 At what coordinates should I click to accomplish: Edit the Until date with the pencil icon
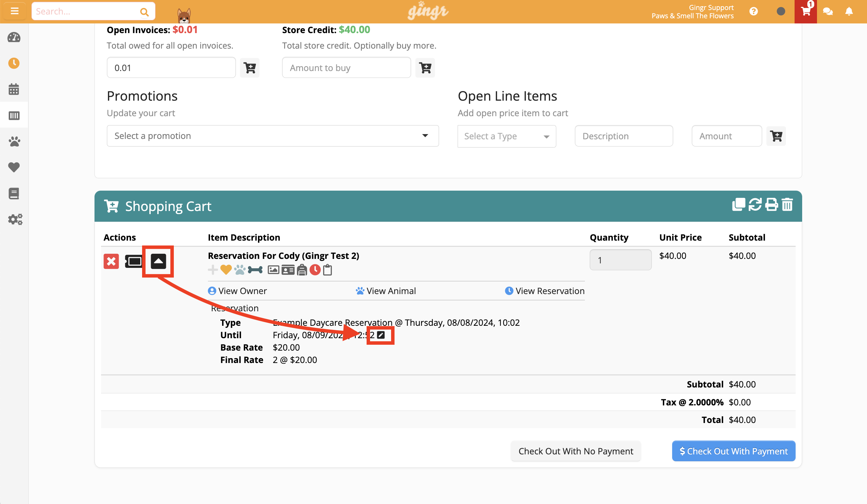381,335
